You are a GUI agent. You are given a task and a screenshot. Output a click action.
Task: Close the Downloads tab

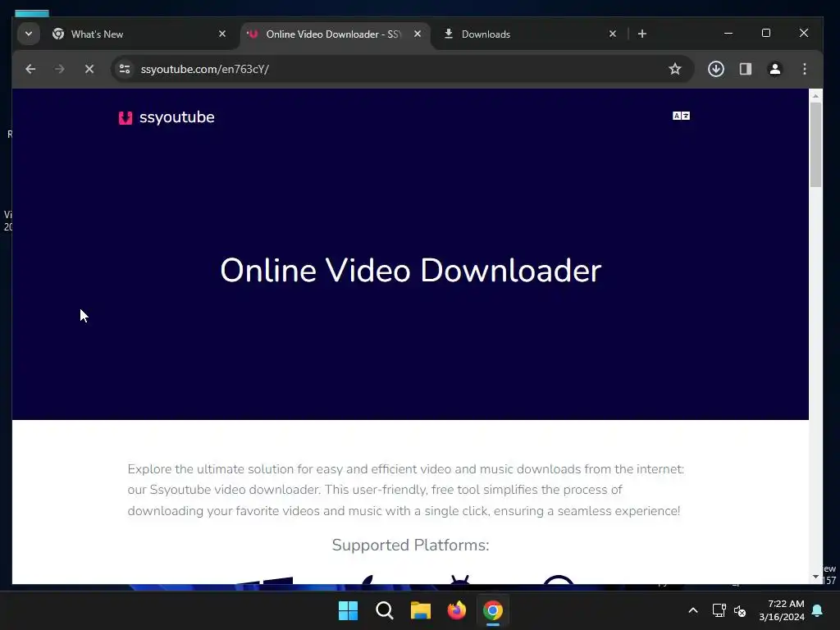click(613, 34)
